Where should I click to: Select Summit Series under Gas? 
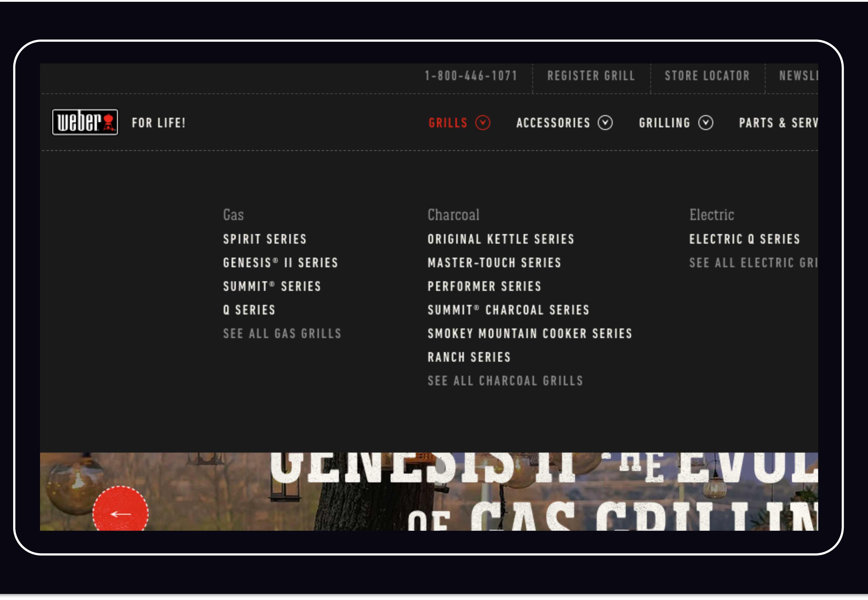tap(272, 287)
